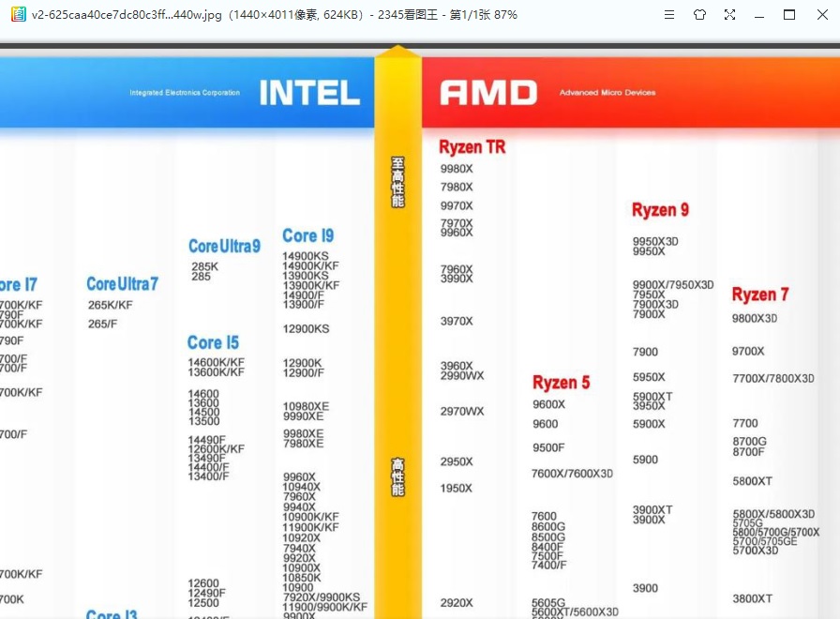
Task: Click the Core I9 column heading
Action: click(x=307, y=235)
